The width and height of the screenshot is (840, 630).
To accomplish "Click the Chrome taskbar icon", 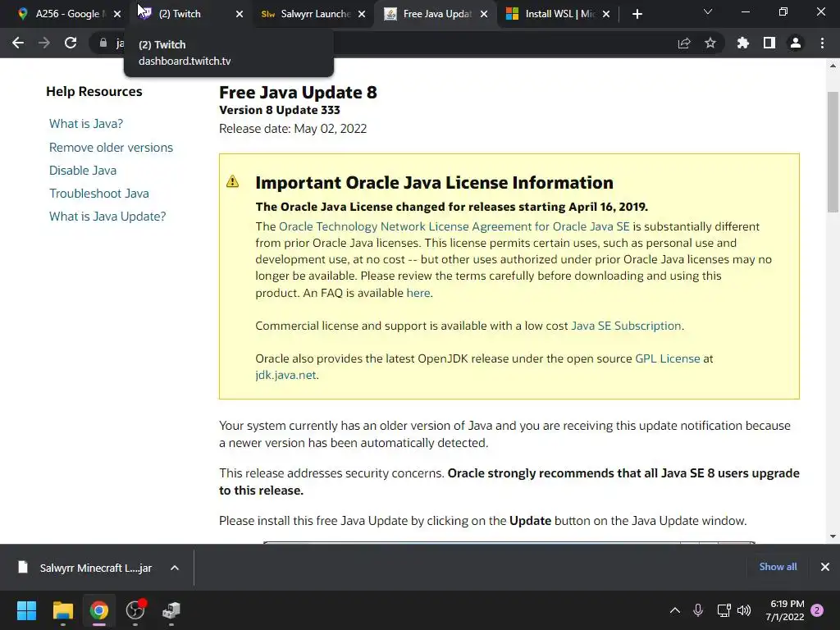I will coord(98,610).
